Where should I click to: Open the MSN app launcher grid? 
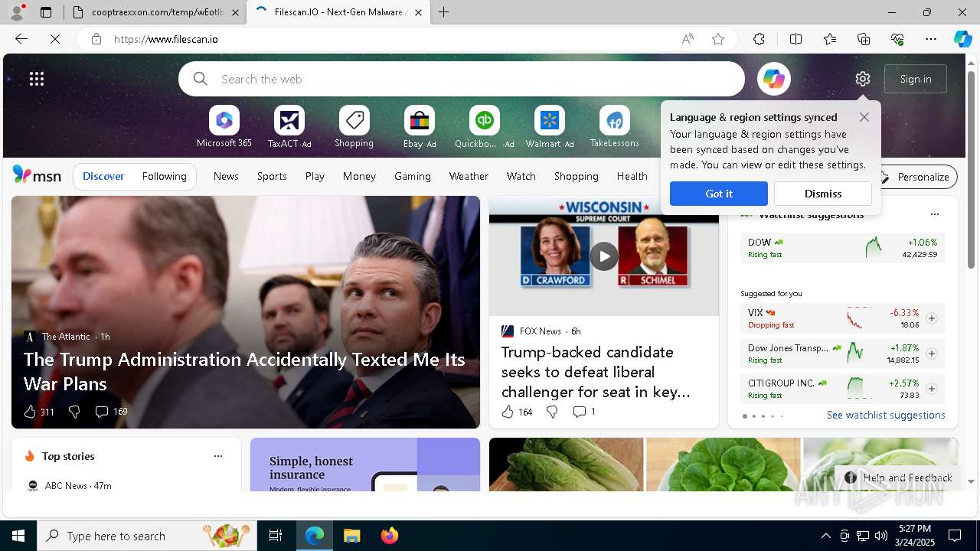pyautogui.click(x=37, y=79)
